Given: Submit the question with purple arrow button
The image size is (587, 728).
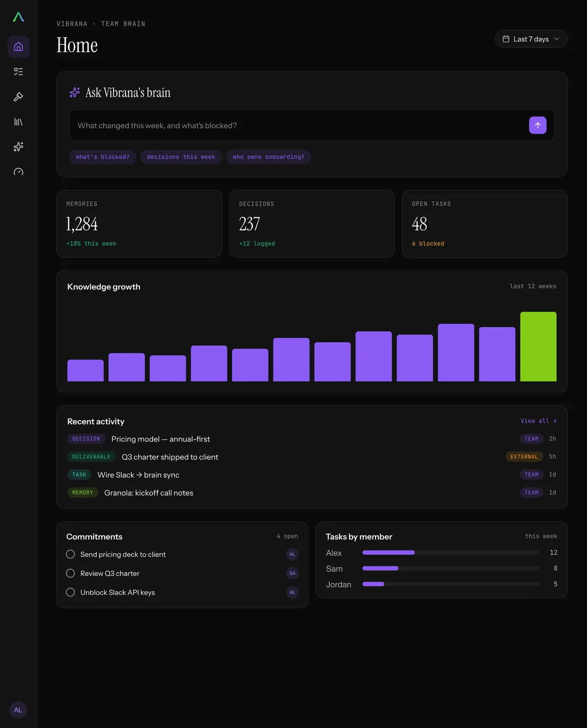Looking at the screenshot, I should pyautogui.click(x=537, y=125).
